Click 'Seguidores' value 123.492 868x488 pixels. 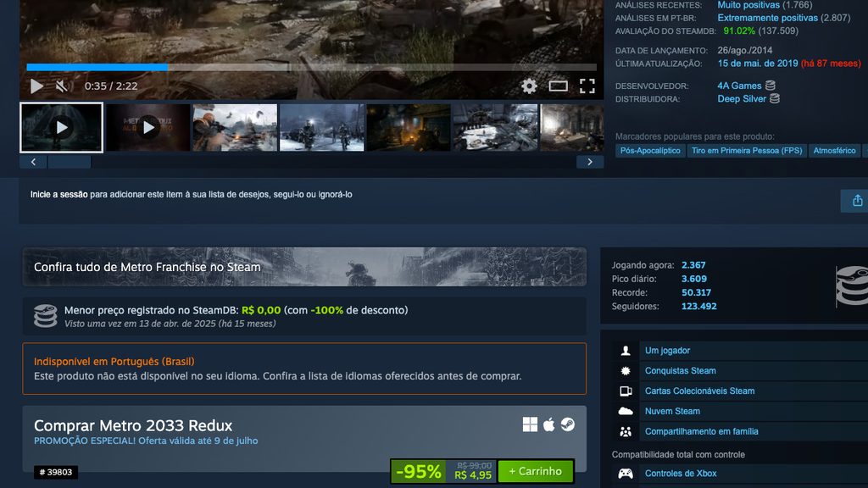(699, 306)
